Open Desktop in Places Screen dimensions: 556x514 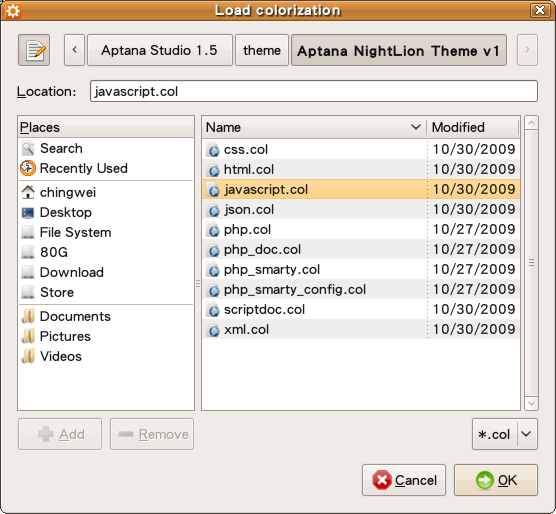point(106,212)
